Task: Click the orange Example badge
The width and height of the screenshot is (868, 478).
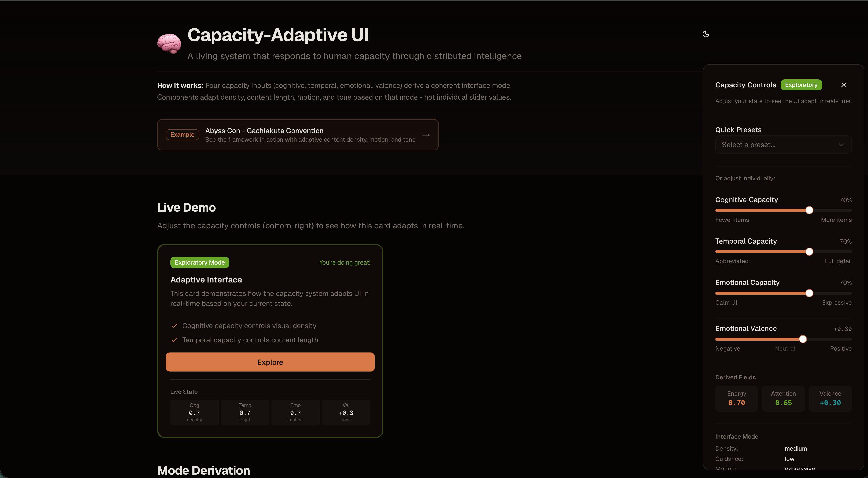Action: 182,134
